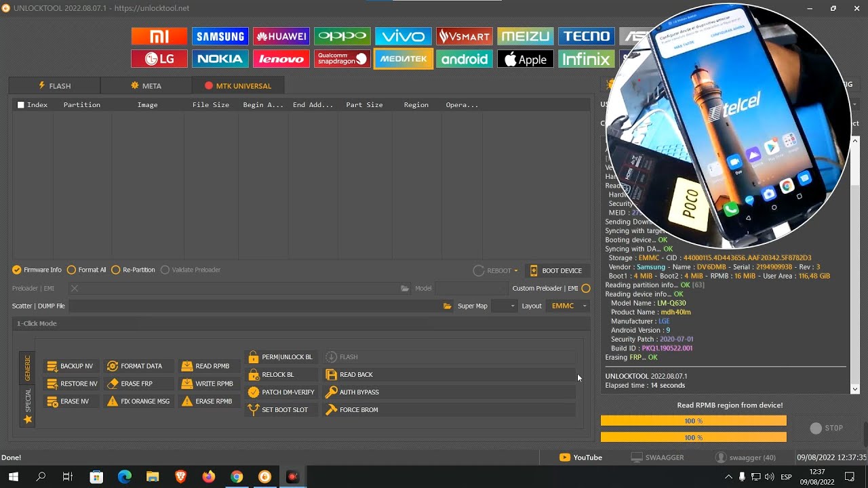Toggle the Firmware Info option
This screenshot has height=488, width=868.
[37, 270]
